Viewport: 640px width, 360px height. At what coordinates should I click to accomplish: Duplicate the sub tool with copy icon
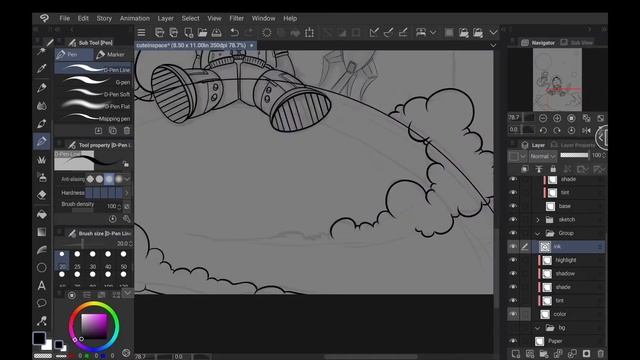pos(113,131)
